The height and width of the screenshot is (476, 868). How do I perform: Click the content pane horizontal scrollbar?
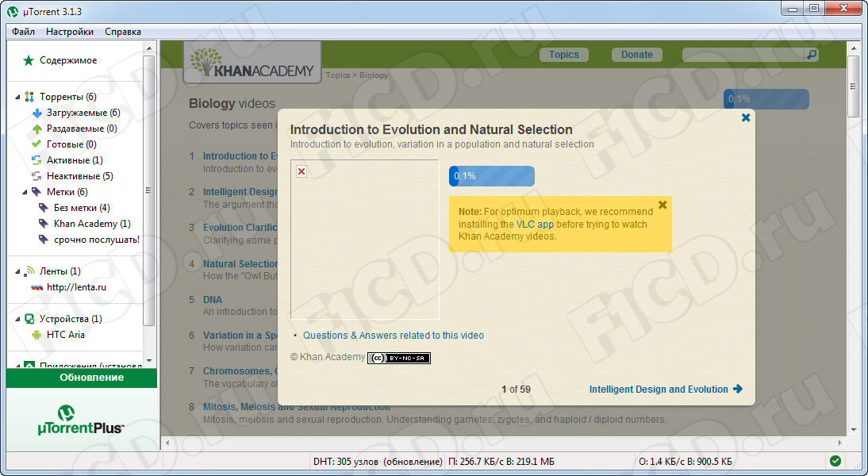pyautogui.click(x=504, y=443)
